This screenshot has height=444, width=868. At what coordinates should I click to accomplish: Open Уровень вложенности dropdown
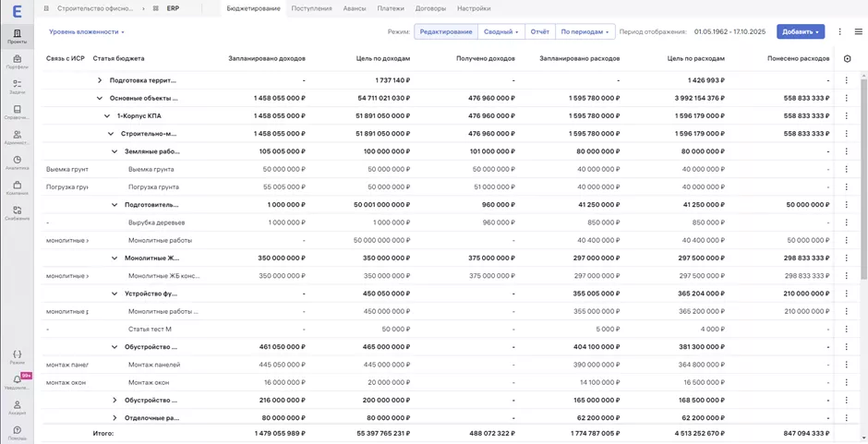(x=86, y=31)
